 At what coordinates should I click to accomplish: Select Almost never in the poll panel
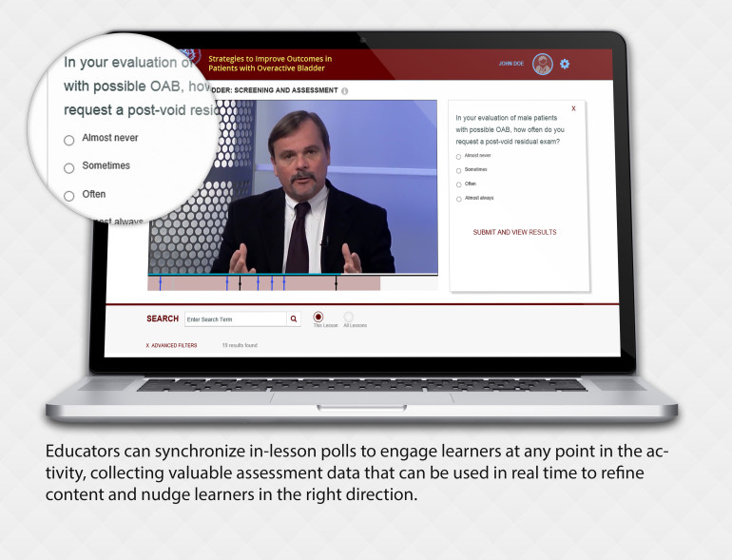point(458,157)
